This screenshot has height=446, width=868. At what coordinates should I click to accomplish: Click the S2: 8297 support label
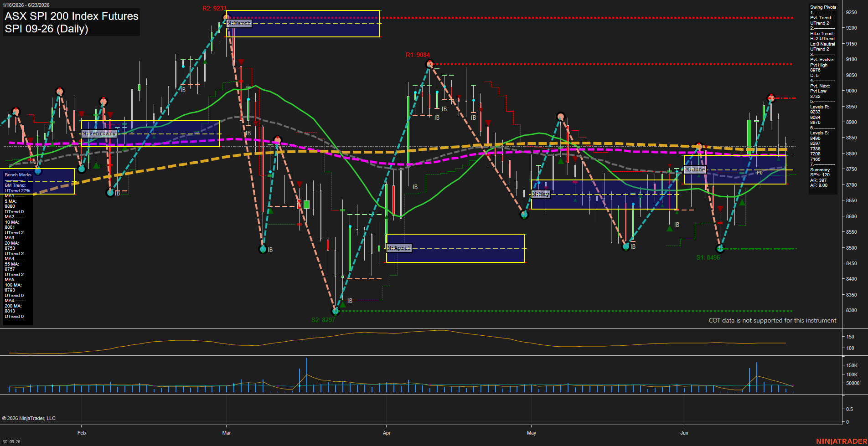pyautogui.click(x=323, y=320)
